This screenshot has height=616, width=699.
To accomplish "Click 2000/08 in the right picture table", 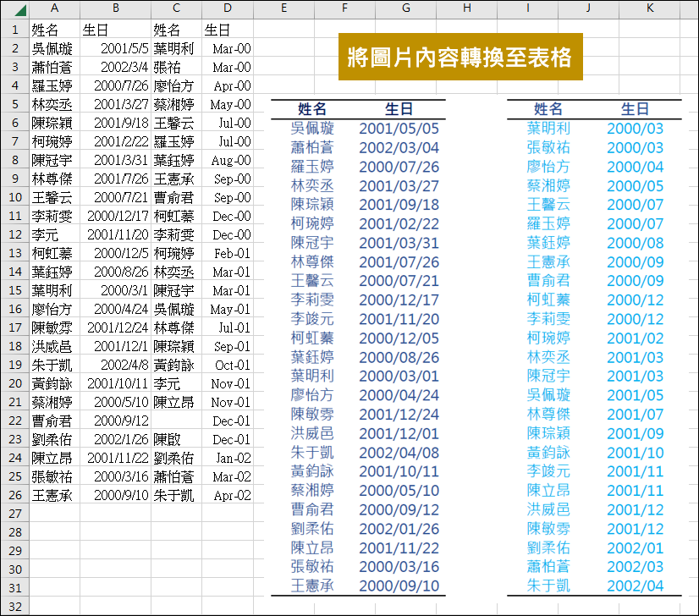I will pyautogui.click(x=636, y=243).
